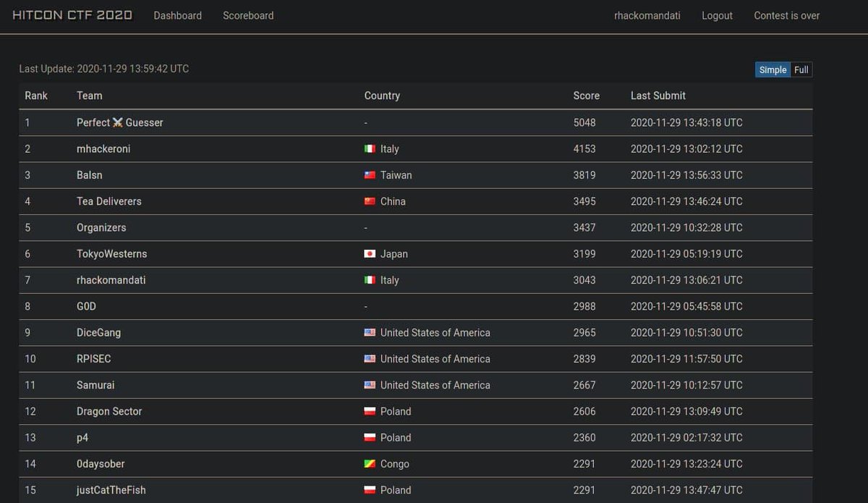Screen dimensions: 868x503
Task: Select team name Dragon Sector
Action: [x=109, y=411]
